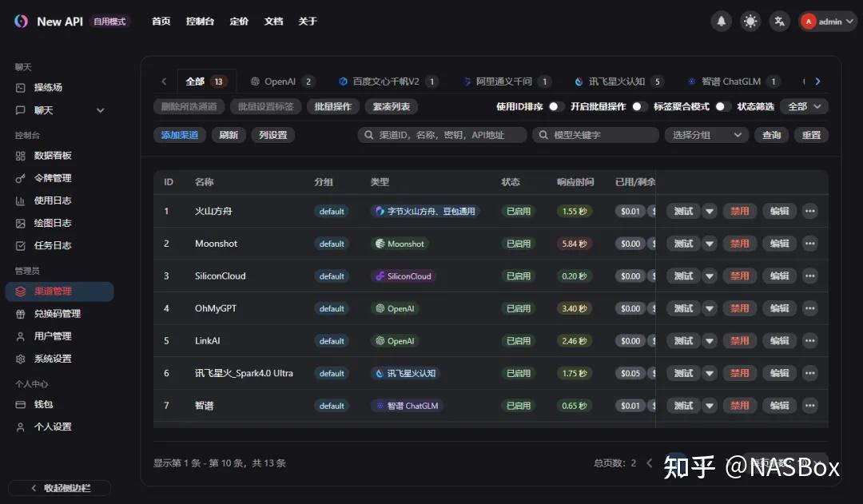The width and height of the screenshot is (863, 504).
Task: Focus the 渠道ID 名称 search field
Action: pyautogui.click(x=442, y=135)
